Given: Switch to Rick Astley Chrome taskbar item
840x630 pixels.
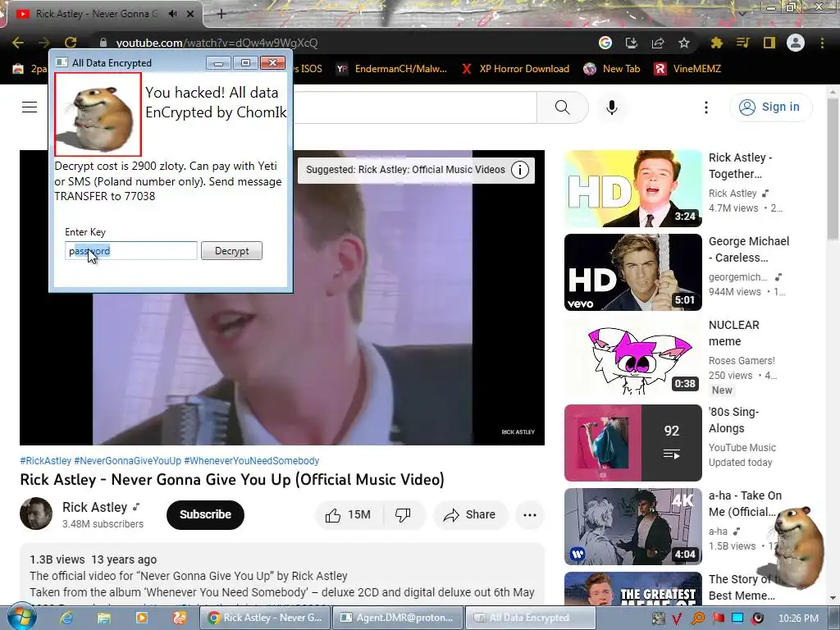Looking at the screenshot, I should (x=265, y=618).
